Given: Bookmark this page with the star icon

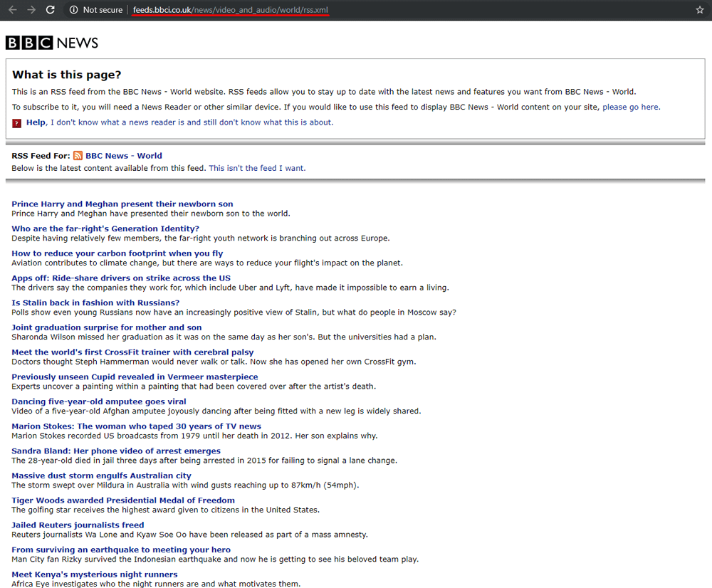Looking at the screenshot, I should coord(700,10).
